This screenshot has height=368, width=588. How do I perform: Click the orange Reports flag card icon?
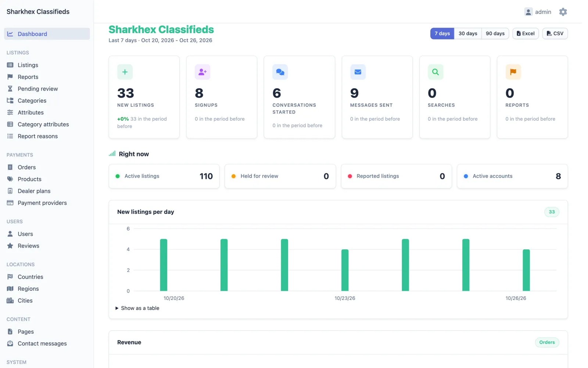coord(513,72)
